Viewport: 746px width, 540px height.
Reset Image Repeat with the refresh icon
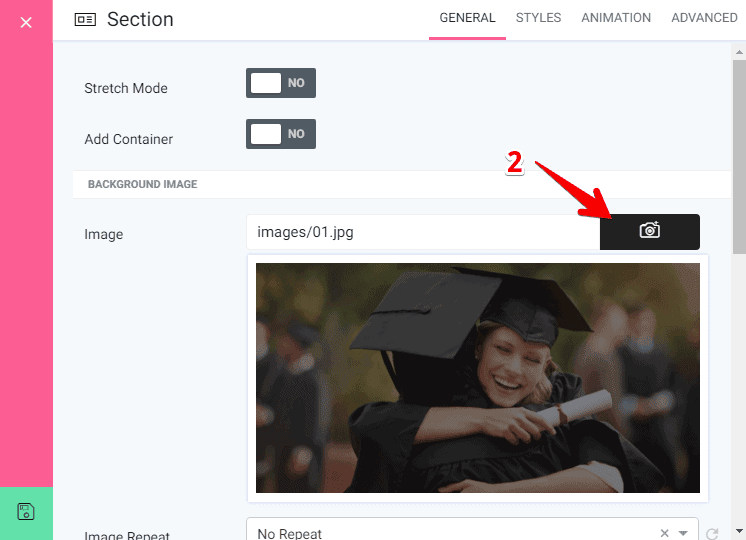point(712,534)
